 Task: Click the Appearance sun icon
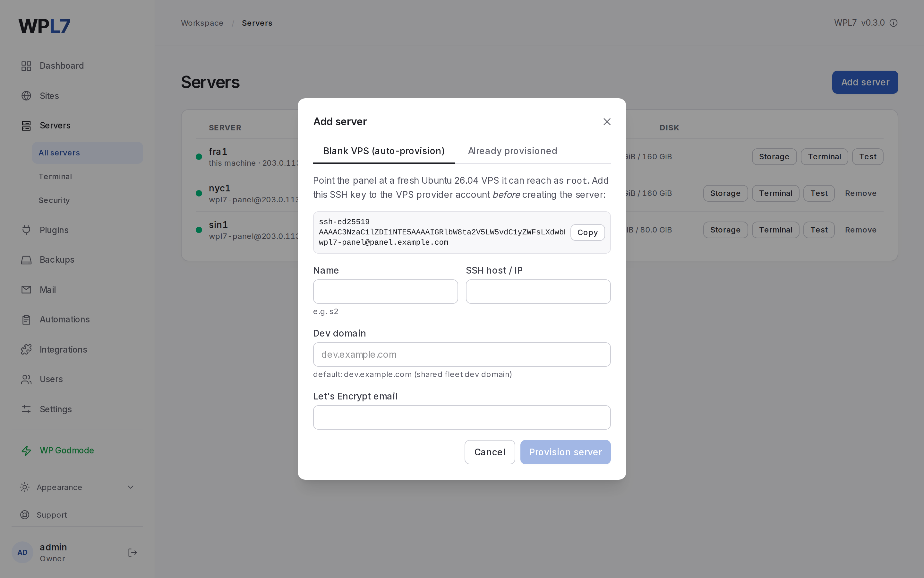(24, 487)
